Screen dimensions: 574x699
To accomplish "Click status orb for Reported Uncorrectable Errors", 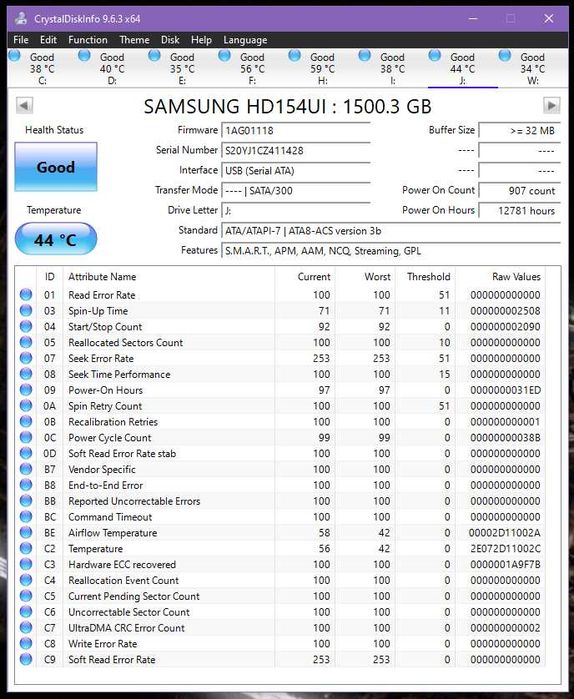I will pos(26,501).
